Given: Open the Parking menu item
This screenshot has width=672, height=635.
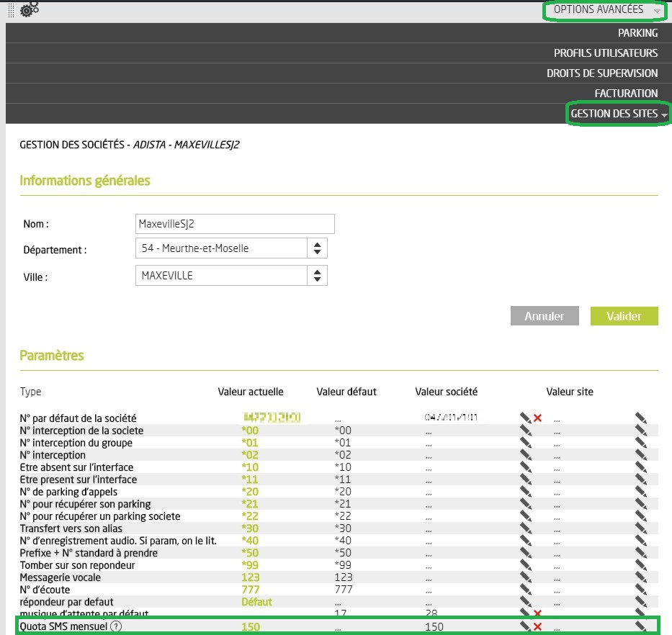Looking at the screenshot, I should (637, 33).
